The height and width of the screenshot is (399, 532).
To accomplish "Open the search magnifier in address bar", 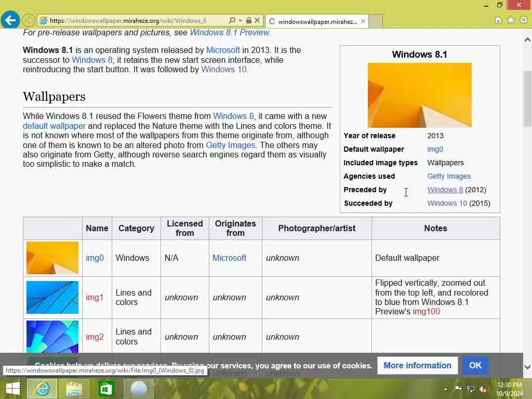I will (232, 20).
